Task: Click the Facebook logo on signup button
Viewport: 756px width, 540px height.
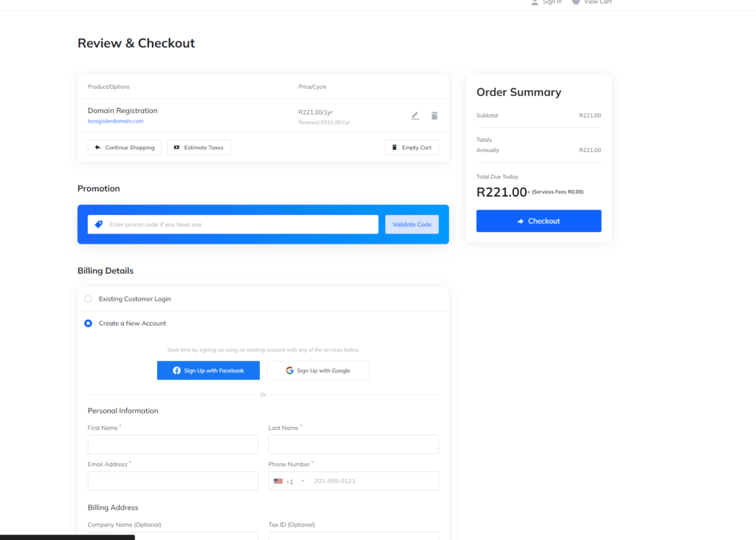Action: [176, 371]
